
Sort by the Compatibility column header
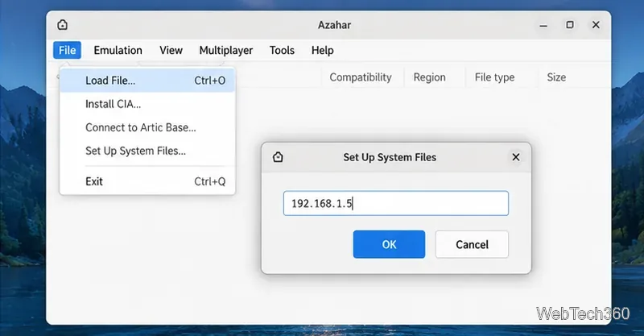click(x=361, y=77)
